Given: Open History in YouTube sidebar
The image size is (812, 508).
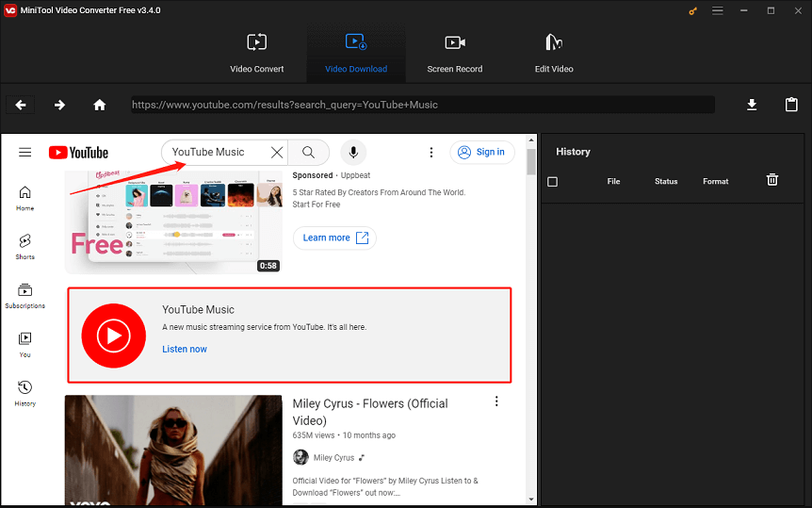Looking at the screenshot, I should pyautogui.click(x=24, y=393).
